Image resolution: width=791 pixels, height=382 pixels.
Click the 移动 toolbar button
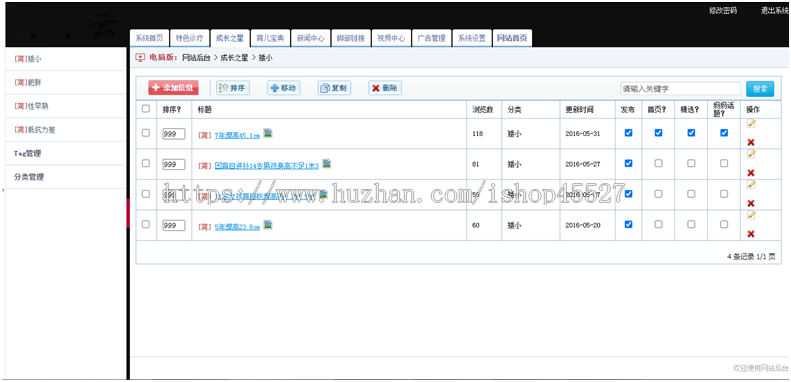click(284, 88)
